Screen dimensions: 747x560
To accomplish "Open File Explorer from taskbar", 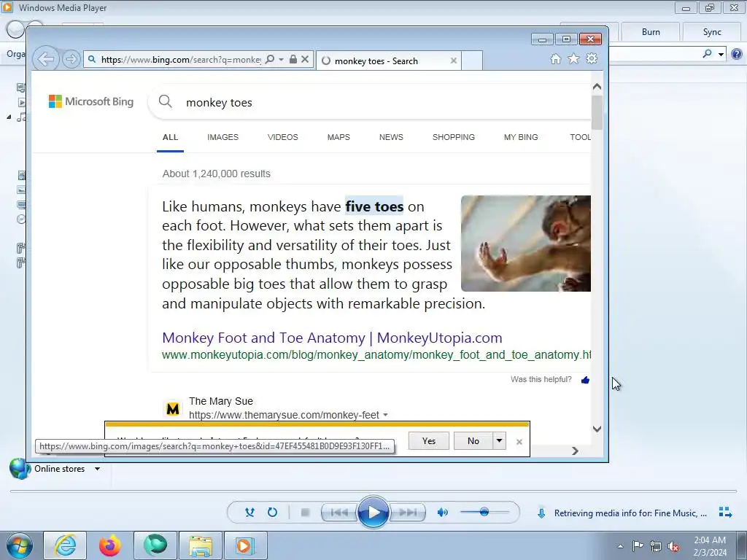I will click(x=201, y=545).
